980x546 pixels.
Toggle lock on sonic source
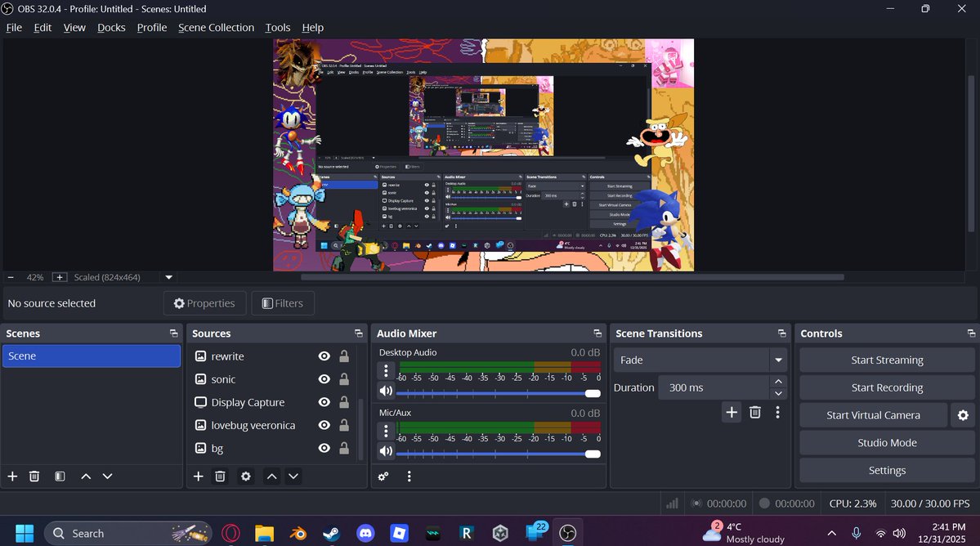(344, 379)
